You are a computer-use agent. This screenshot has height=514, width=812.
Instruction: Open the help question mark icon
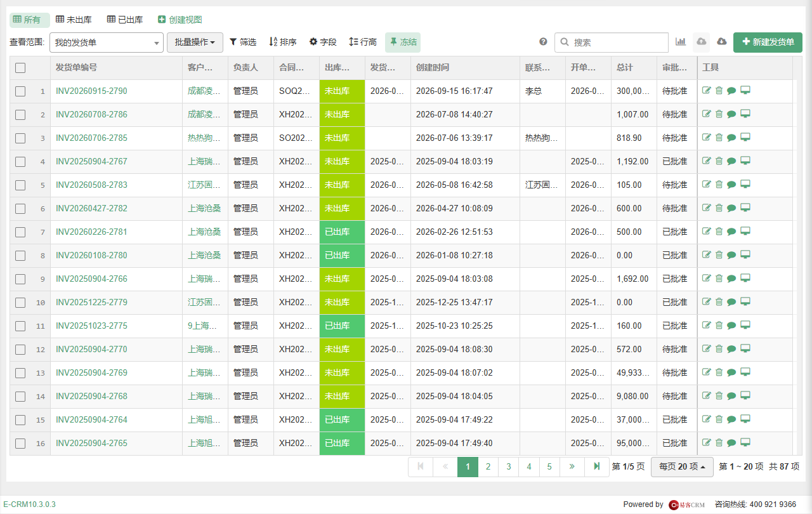[543, 42]
